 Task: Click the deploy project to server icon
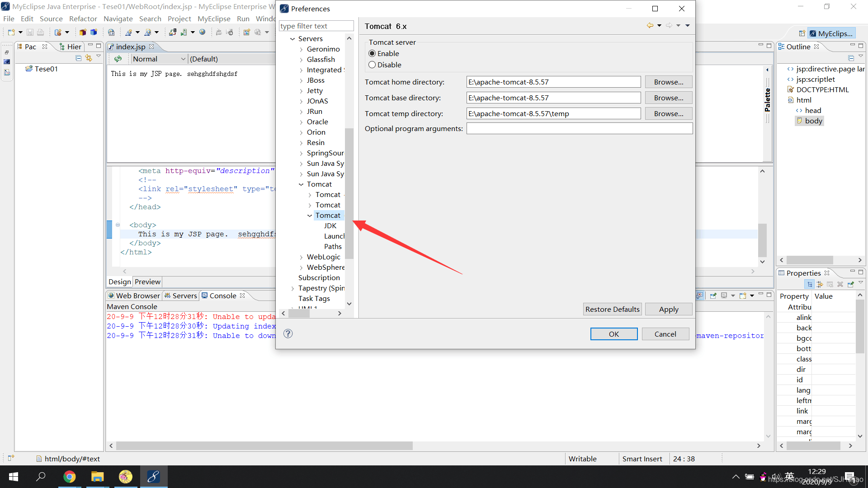pyautogui.click(x=173, y=32)
